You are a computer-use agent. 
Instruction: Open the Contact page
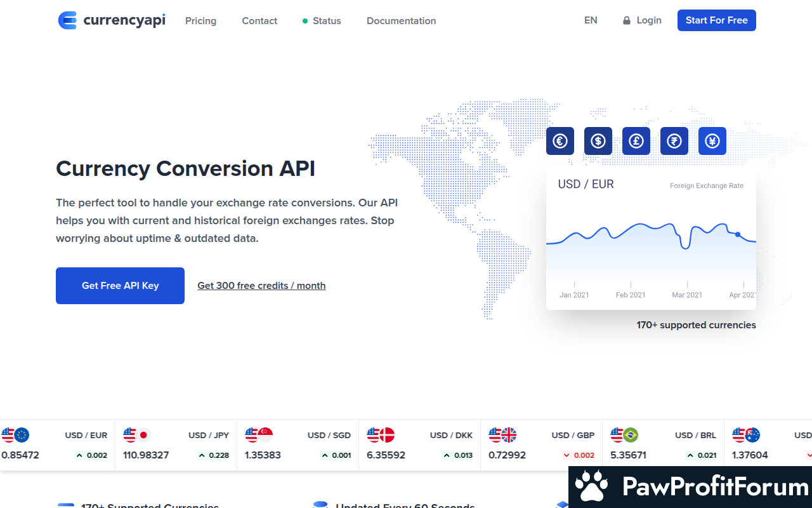(259, 21)
